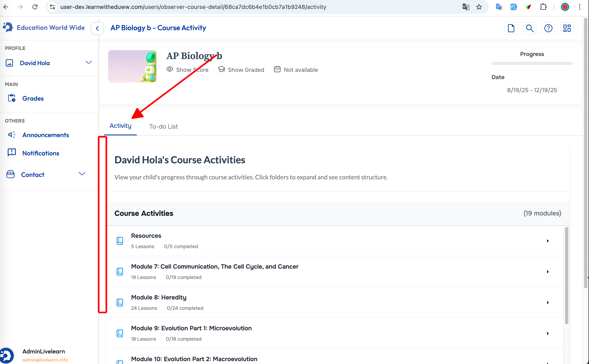Collapse sidebar with the back chevron button
This screenshot has width=589, height=364.
coord(97,28)
